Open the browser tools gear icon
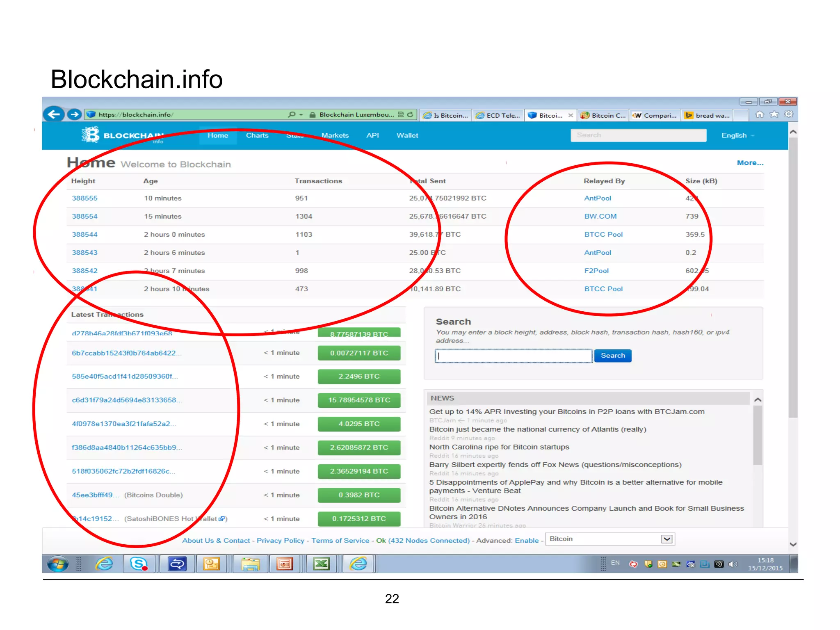840x630 pixels. coord(788,114)
